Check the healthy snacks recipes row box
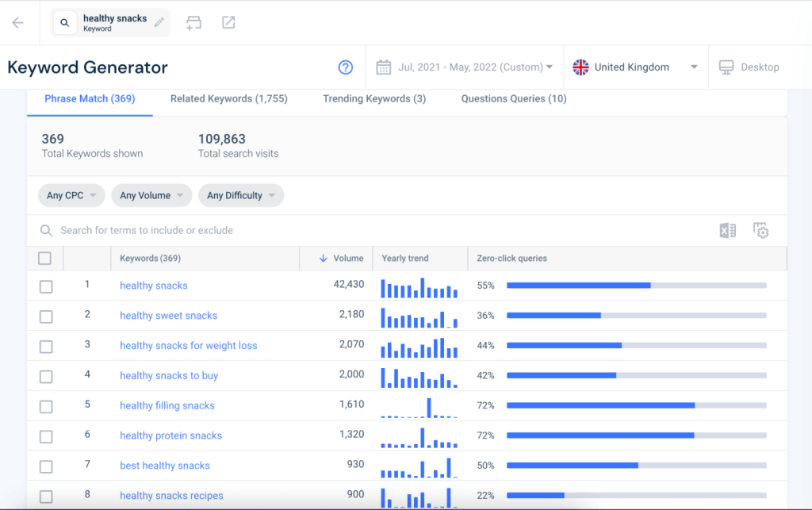 46,497
